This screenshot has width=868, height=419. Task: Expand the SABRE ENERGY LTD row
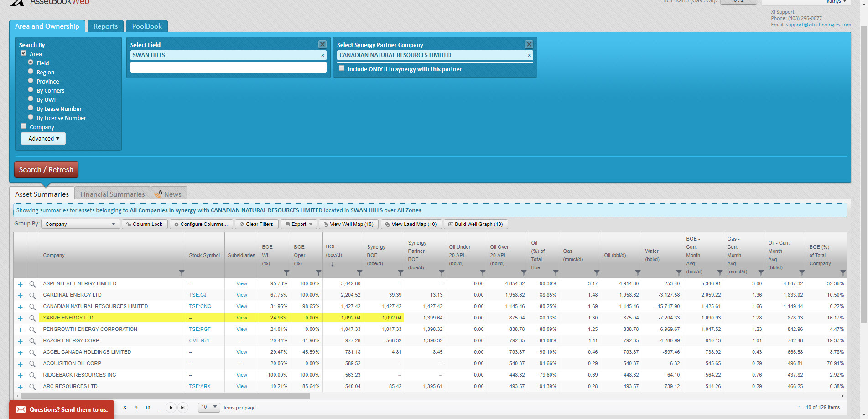click(20, 318)
